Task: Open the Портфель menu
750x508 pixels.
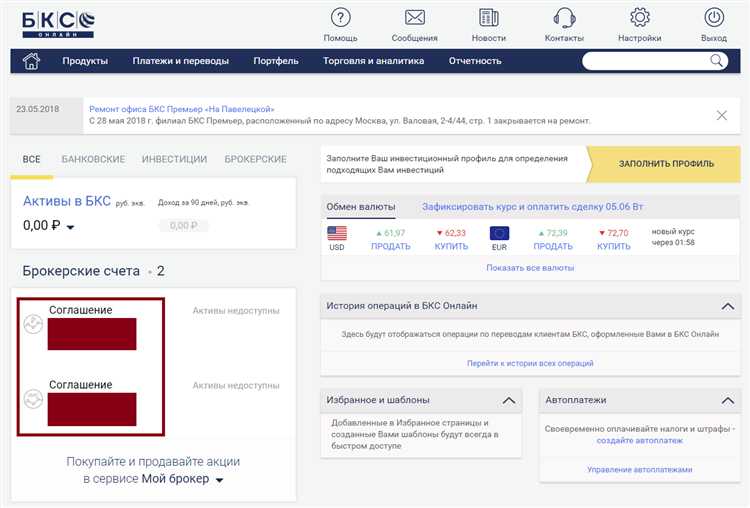Action: click(276, 61)
